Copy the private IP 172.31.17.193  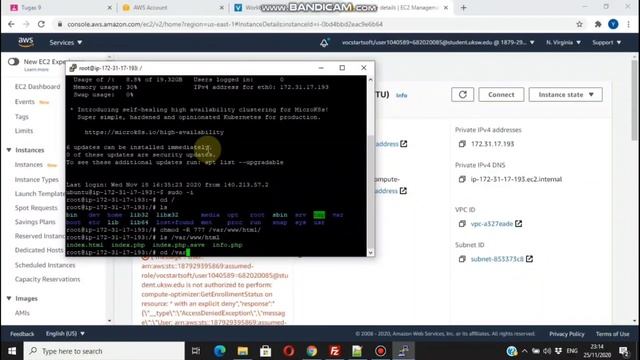(x=462, y=144)
